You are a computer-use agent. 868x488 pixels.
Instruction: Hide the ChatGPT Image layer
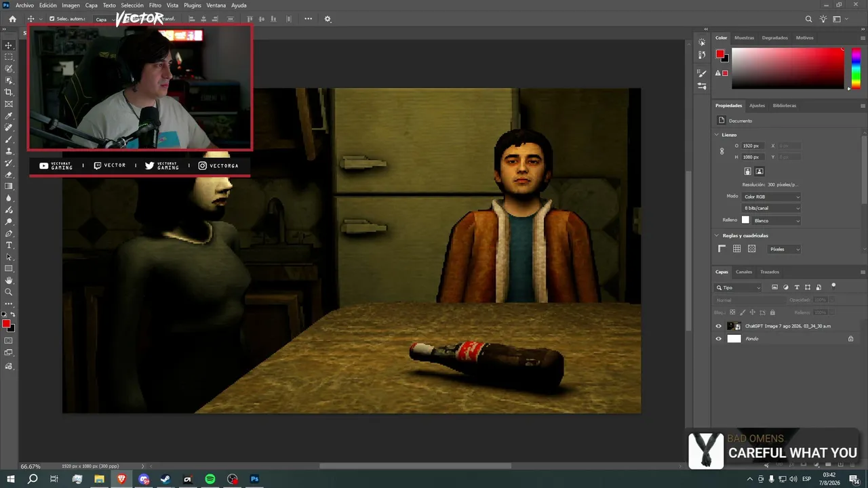click(719, 326)
